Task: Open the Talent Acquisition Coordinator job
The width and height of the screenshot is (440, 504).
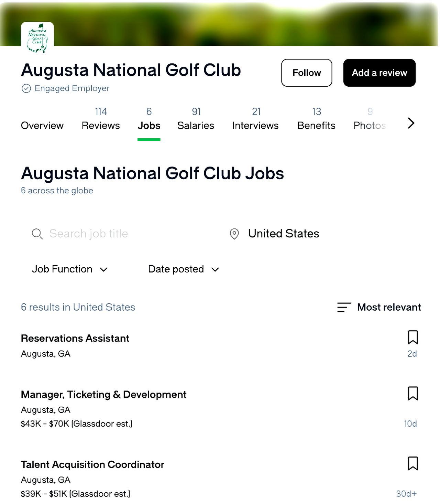Action: pyautogui.click(x=93, y=464)
